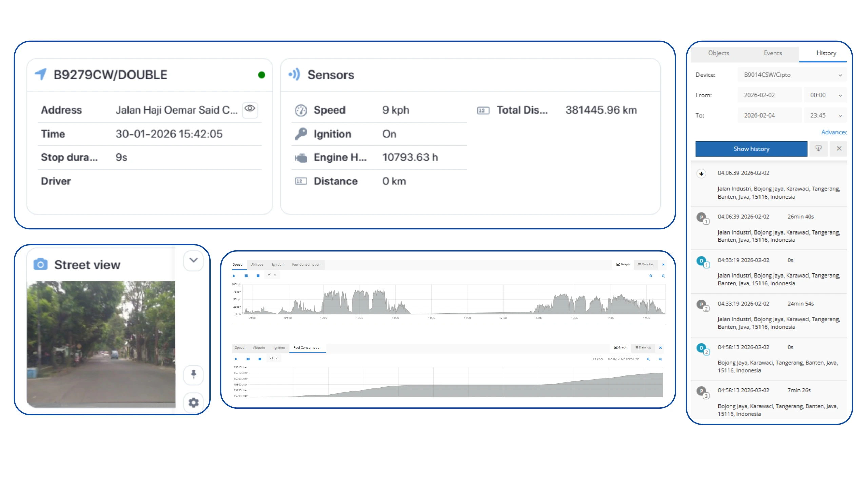This screenshot has width=868, height=488.
Task: Toggle the address visibility eye icon
Action: pos(250,109)
